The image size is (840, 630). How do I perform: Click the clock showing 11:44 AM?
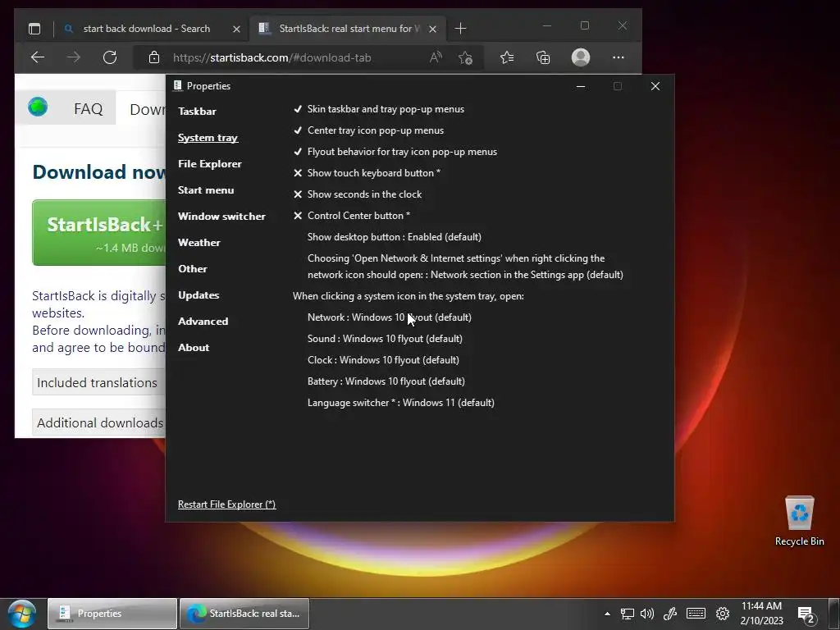761,614
